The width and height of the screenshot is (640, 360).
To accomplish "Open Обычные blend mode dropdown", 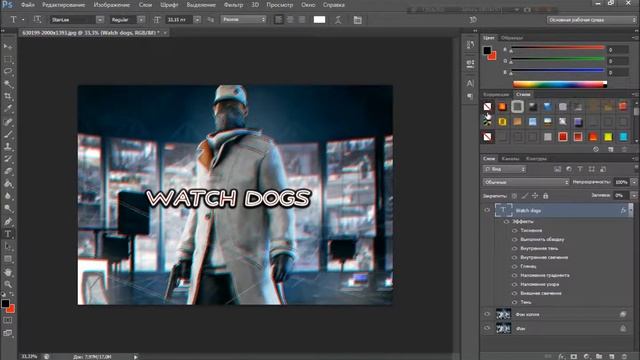I will coord(526,182).
